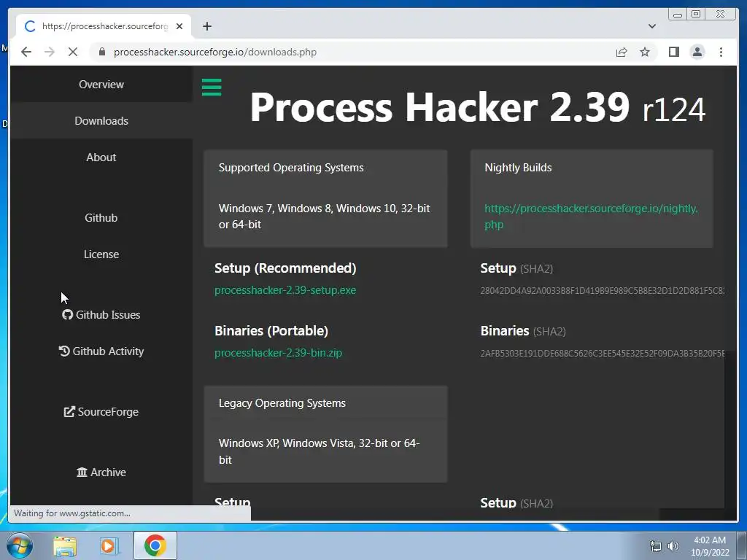Download processhacker-2.39-bin.zip
Screen dimensions: 747x560
click(x=278, y=353)
